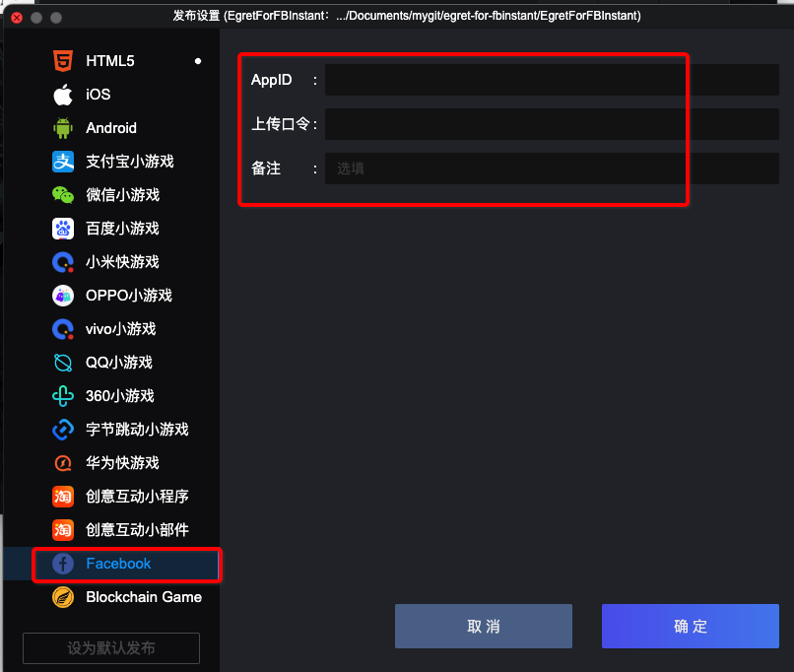Select the Apple iOS icon

click(x=63, y=95)
